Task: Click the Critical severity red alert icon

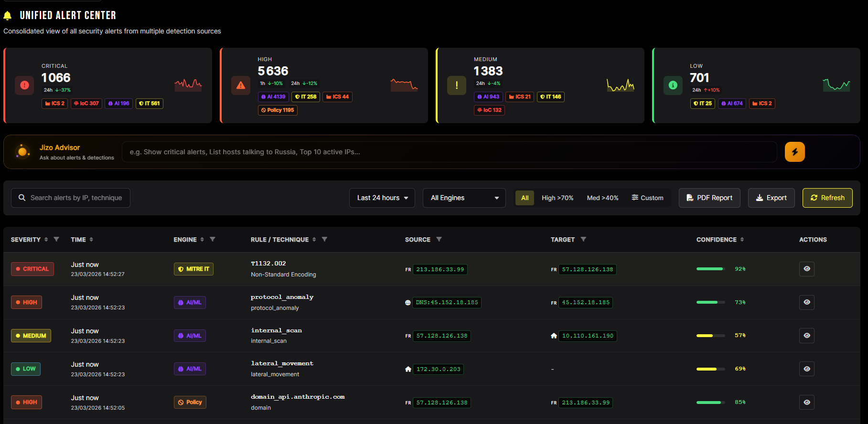Action: (x=24, y=85)
